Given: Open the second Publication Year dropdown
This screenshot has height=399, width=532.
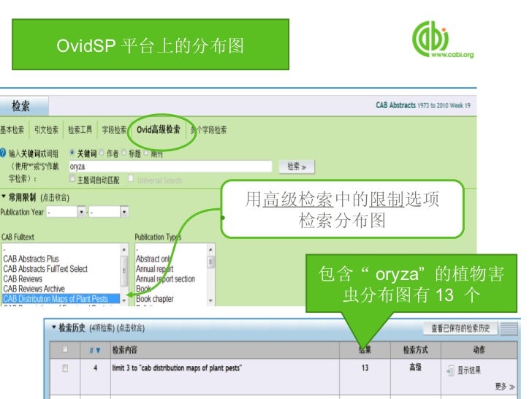Looking at the screenshot, I should pyautogui.click(x=124, y=212).
